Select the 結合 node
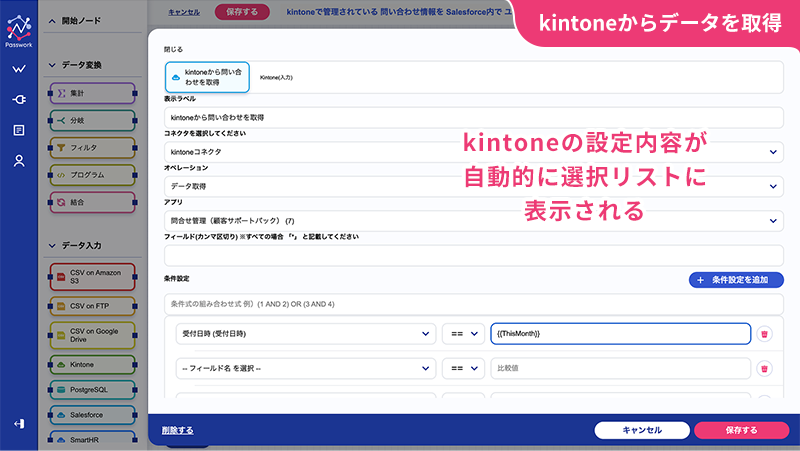800x451 pixels. tap(92, 202)
